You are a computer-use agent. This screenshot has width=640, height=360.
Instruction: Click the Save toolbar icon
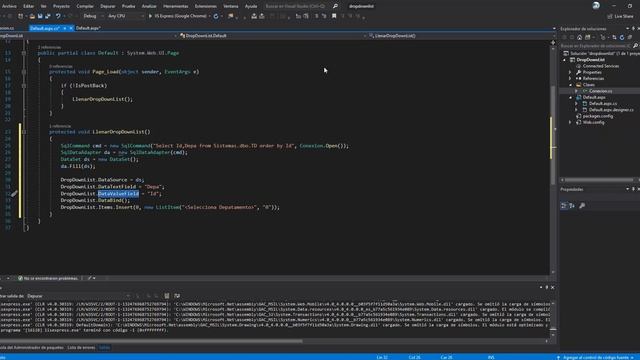(40, 16)
